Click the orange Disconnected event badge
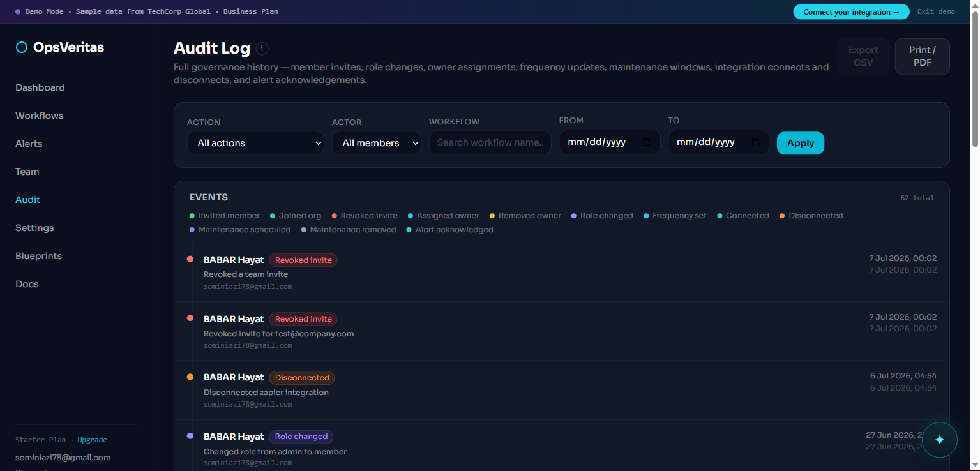The image size is (980, 471). point(302,378)
